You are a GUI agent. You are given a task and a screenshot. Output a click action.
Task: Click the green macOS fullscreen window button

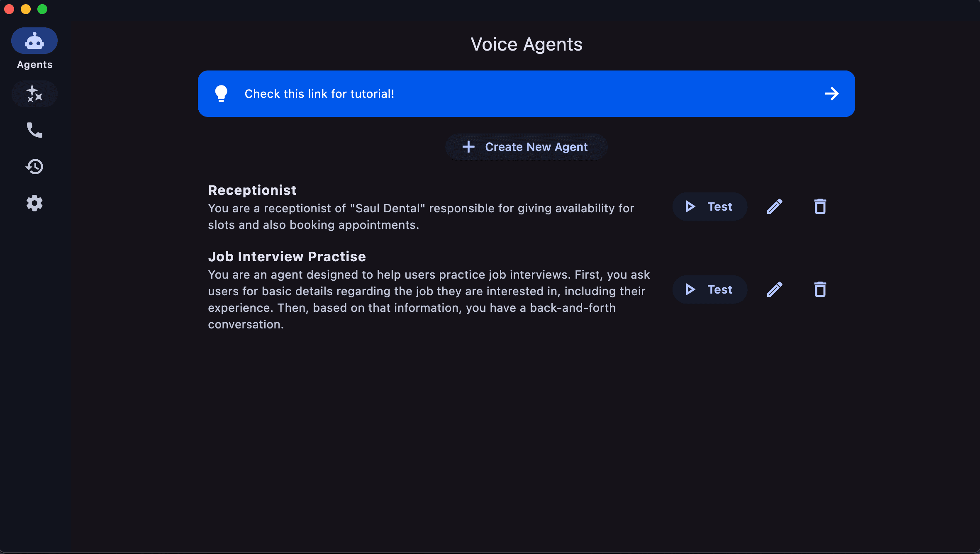[x=42, y=9]
